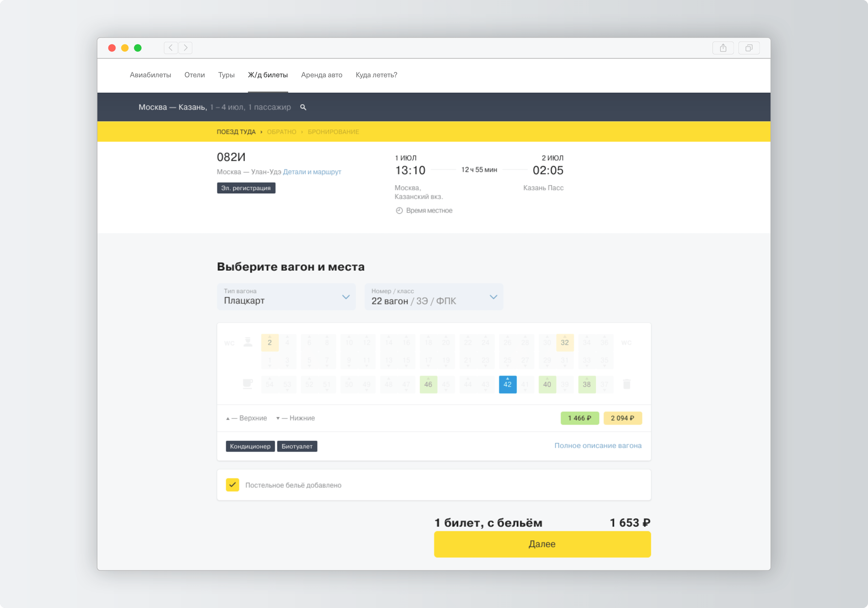The height and width of the screenshot is (608, 868).
Task: Click the browser forward arrow button
Action: pos(185,48)
